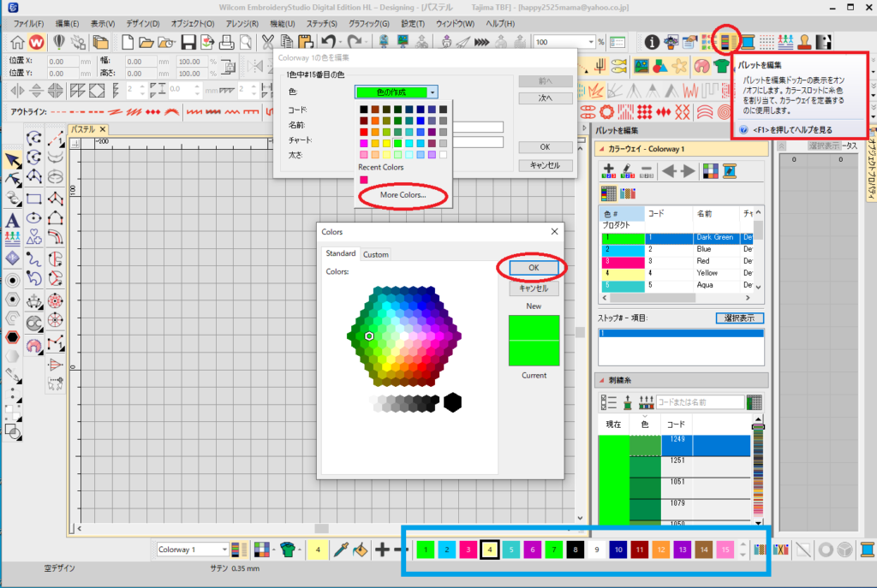Apply color with the paint bucket icon
877x588 pixels.
pyautogui.click(x=361, y=550)
